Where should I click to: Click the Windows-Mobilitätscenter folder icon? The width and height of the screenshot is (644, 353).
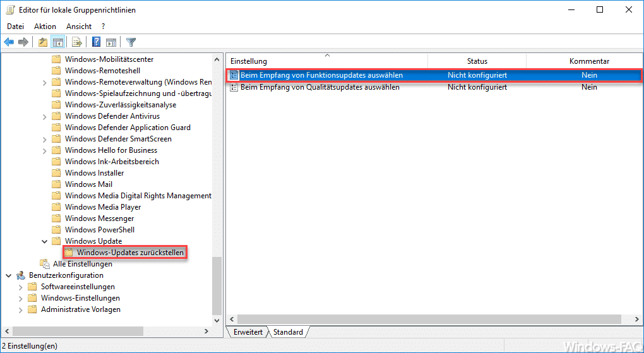pyautogui.click(x=56, y=59)
